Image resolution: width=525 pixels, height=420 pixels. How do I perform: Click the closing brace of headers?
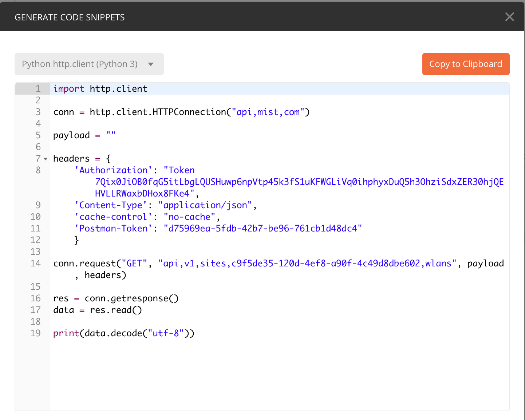tap(76, 240)
